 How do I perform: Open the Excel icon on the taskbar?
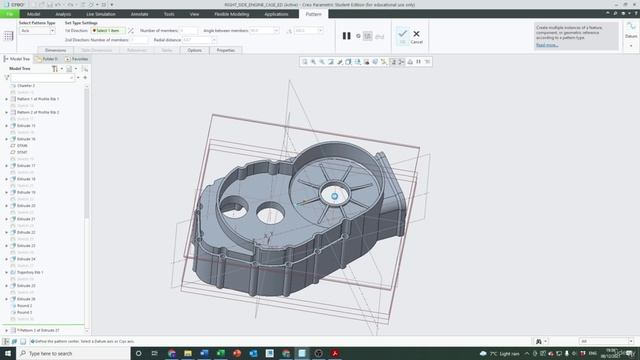[x=220, y=353]
